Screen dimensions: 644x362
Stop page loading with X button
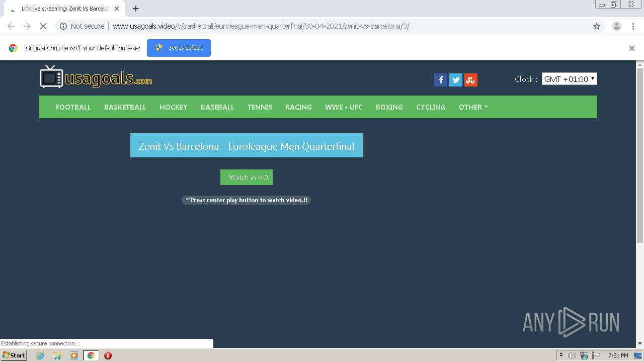[x=43, y=26]
